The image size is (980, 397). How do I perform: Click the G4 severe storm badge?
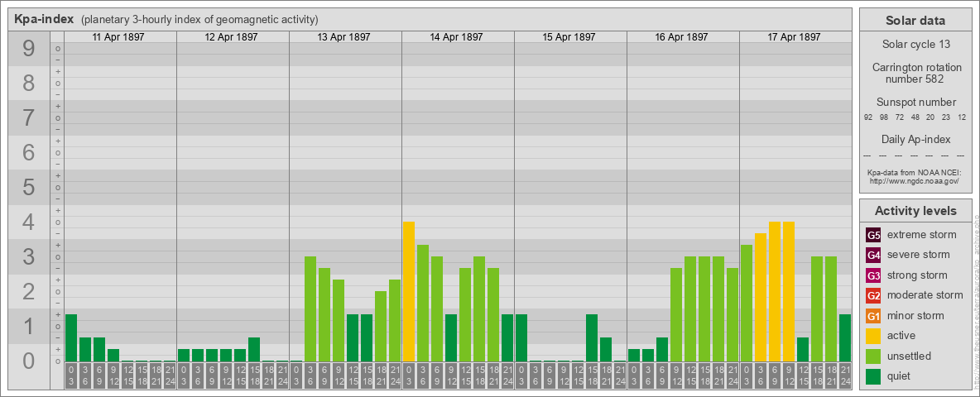pos(873,255)
